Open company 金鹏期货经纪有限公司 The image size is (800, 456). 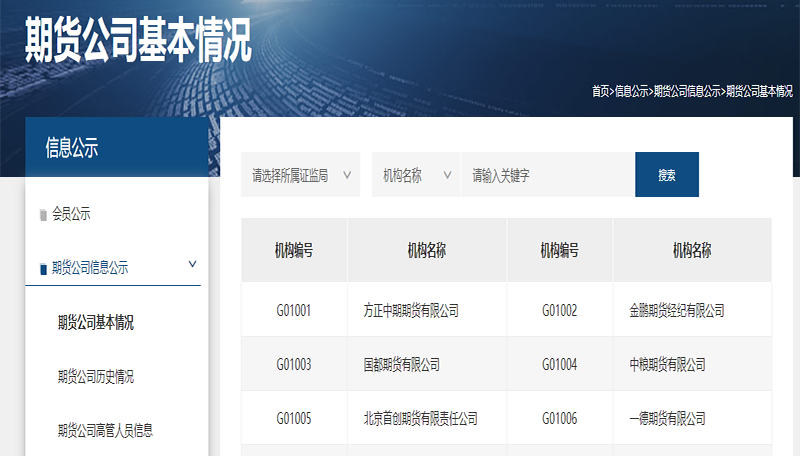[677, 310]
